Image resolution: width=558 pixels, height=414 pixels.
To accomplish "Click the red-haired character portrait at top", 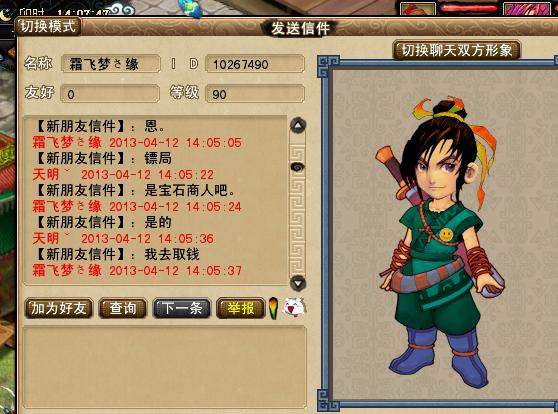I will click(418, 8).
